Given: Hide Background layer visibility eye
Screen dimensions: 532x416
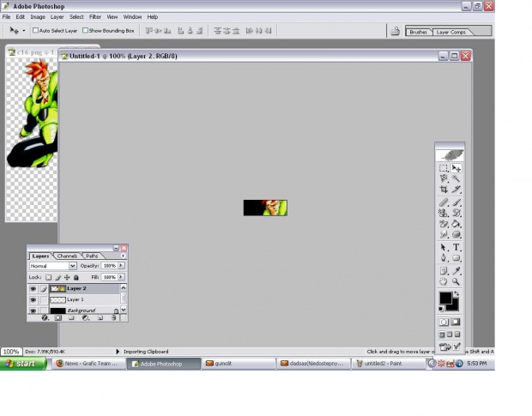Looking at the screenshot, I should 33,310.
